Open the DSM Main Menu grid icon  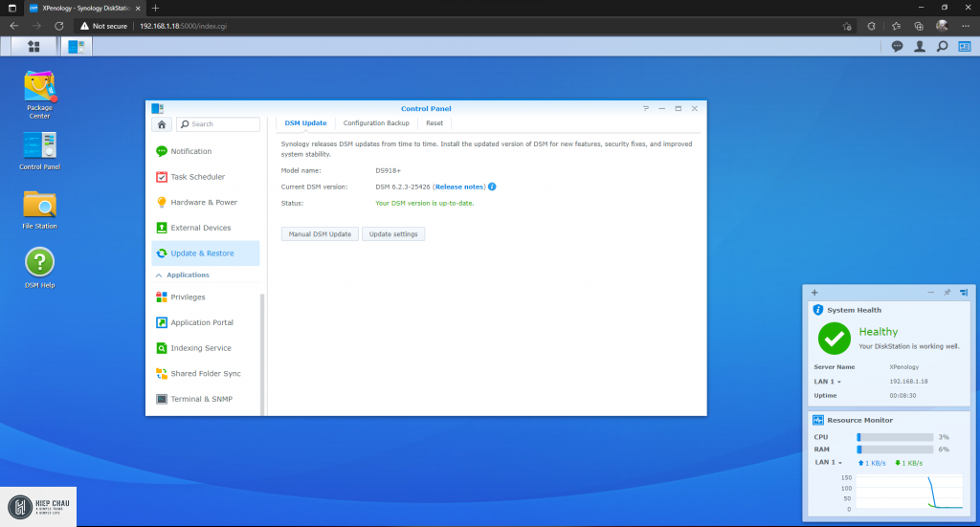coord(33,46)
